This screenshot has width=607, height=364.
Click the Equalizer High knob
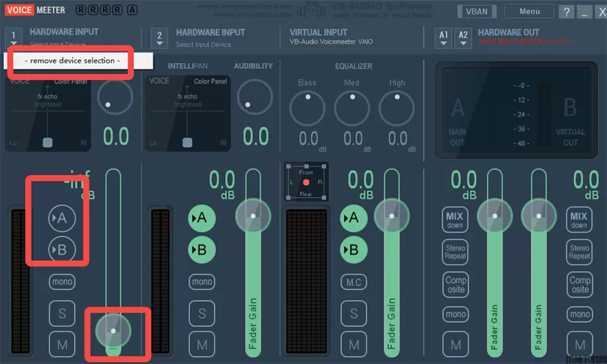coord(396,108)
